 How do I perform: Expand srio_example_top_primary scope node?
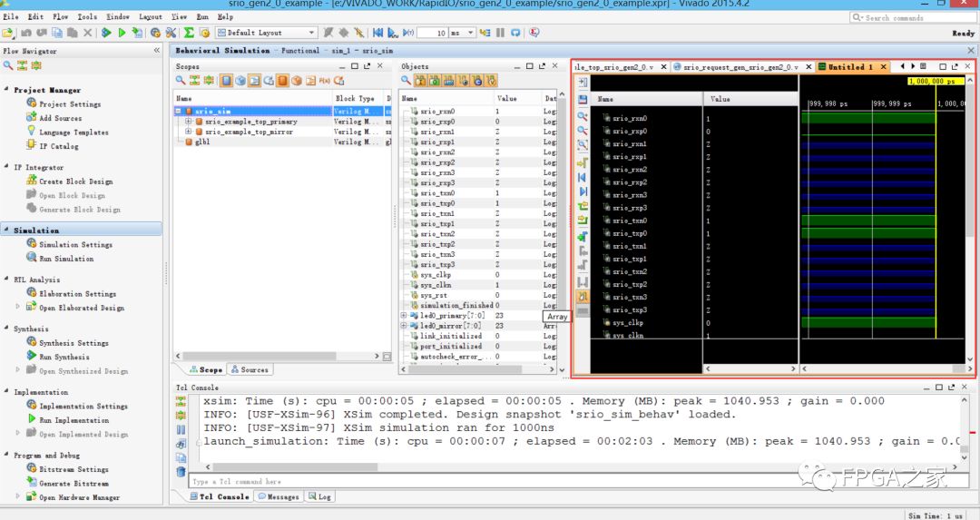188,121
